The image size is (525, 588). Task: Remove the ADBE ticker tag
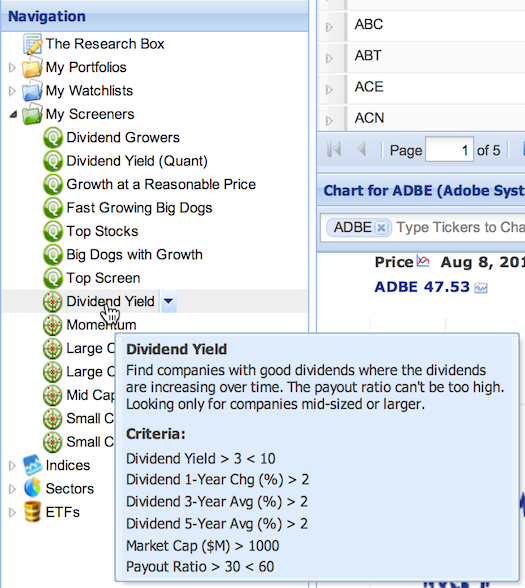coord(382,228)
